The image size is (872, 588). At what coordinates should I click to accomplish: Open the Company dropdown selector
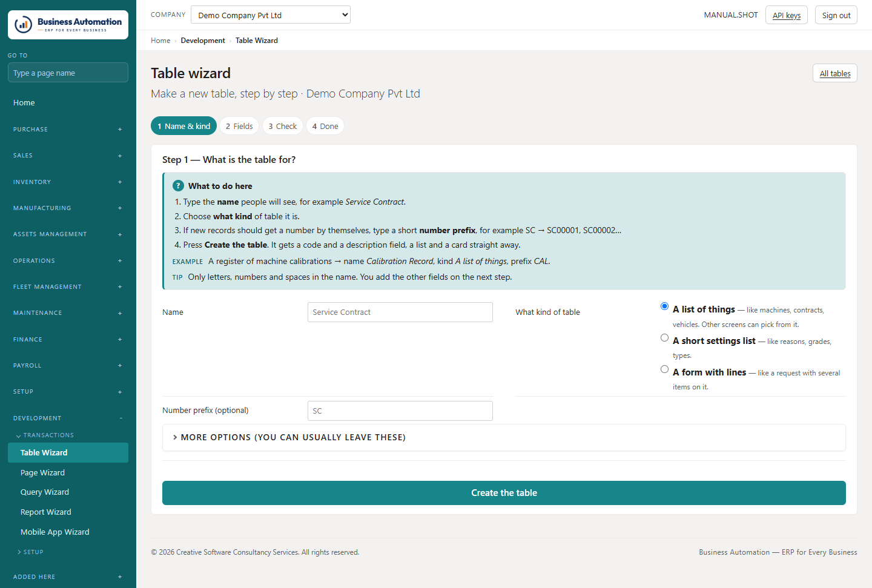point(271,15)
